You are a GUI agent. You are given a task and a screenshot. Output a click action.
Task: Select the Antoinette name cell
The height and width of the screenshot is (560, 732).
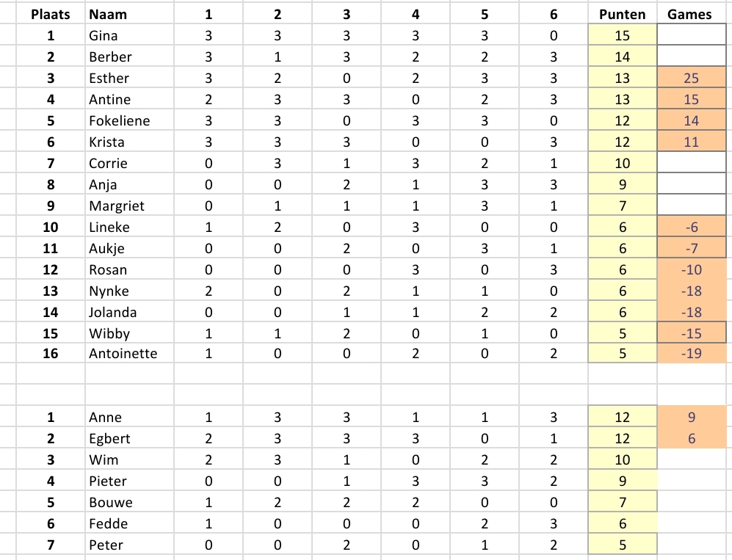[x=129, y=353]
